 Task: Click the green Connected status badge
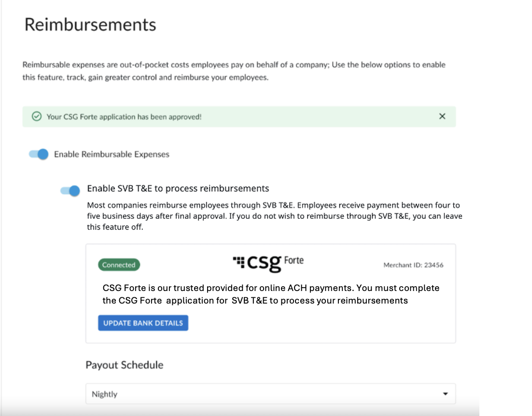119,265
